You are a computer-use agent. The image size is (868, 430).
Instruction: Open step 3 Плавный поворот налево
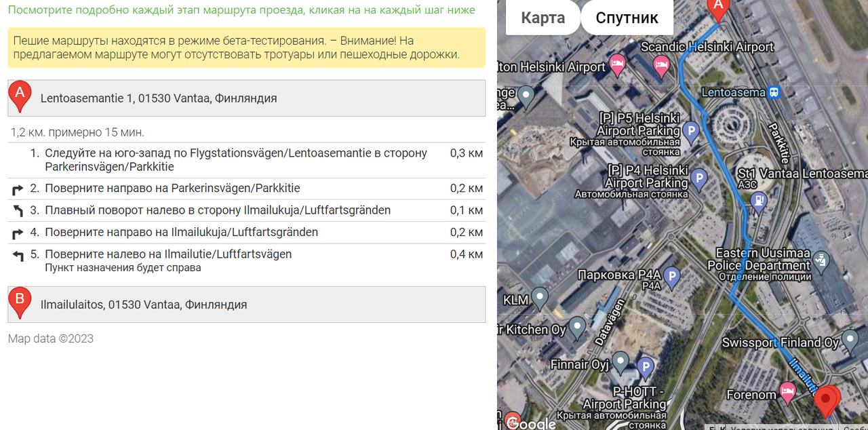(247, 211)
